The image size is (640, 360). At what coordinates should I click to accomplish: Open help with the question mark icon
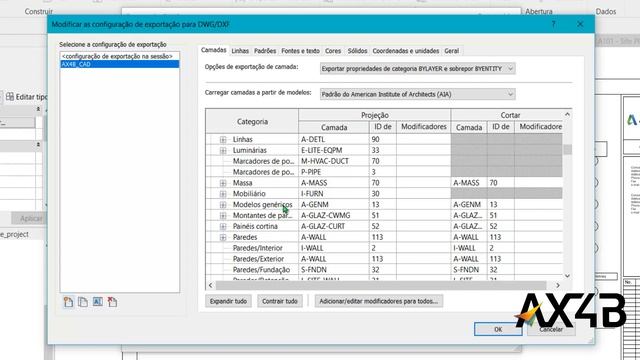click(x=553, y=24)
